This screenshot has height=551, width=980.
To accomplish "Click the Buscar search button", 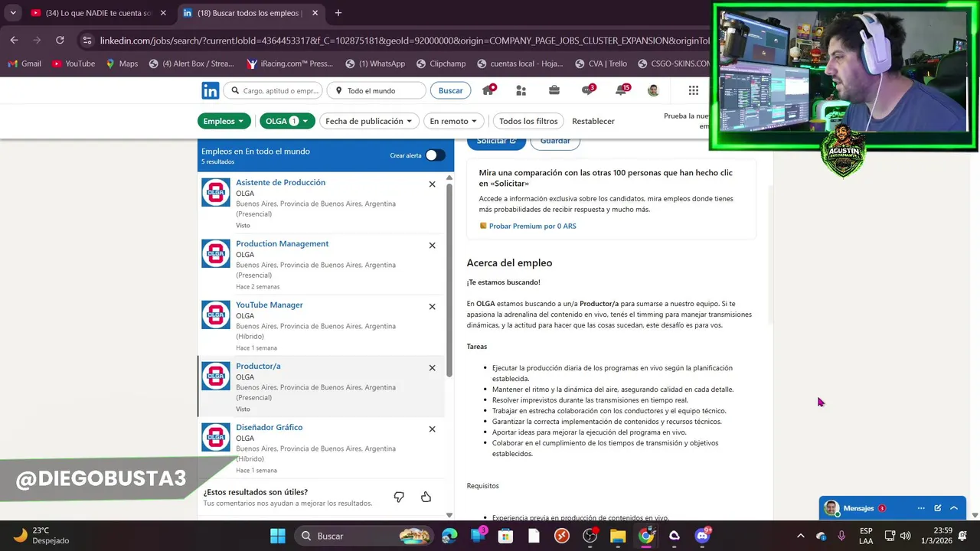I will [450, 90].
